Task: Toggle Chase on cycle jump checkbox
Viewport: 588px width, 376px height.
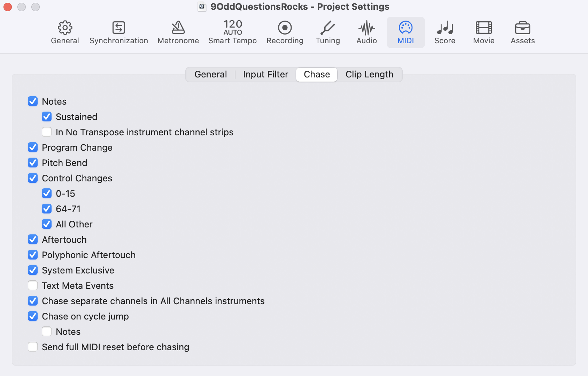Action: [33, 316]
